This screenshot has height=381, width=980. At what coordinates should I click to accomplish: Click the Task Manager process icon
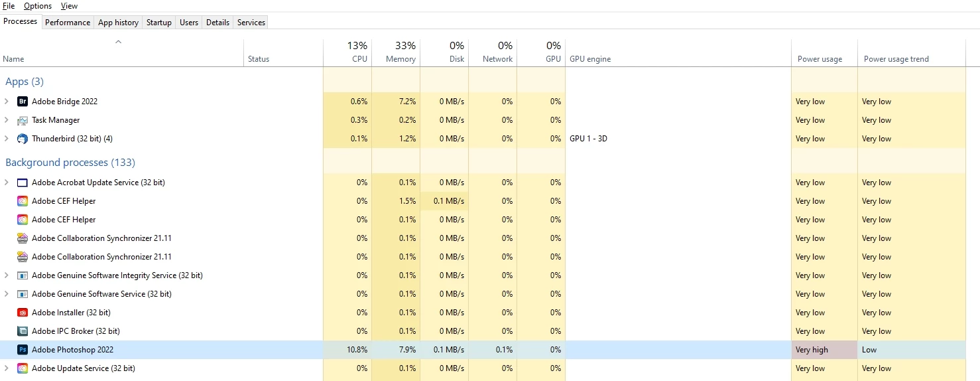(23, 120)
